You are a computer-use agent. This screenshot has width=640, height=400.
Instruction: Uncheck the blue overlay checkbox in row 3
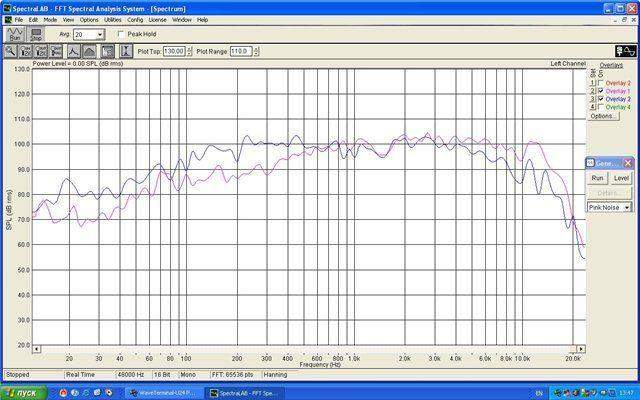[601, 99]
